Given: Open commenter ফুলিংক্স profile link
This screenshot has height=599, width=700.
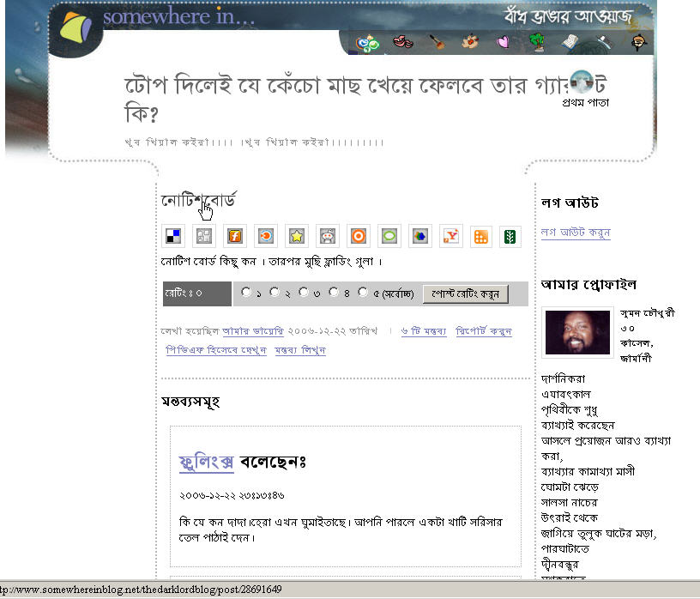Looking at the screenshot, I should 206,462.
